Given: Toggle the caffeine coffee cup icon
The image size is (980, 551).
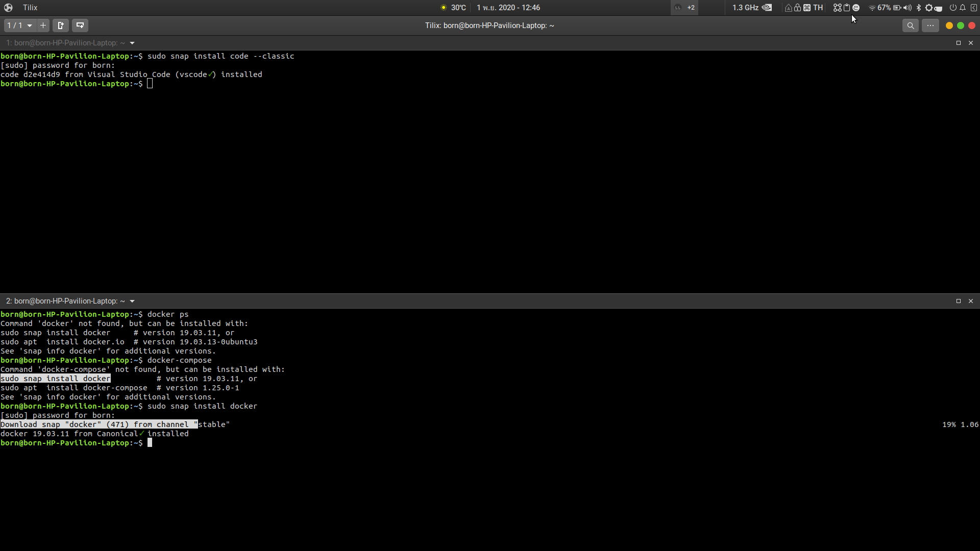Looking at the screenshot, I should [x=938, y=8].
